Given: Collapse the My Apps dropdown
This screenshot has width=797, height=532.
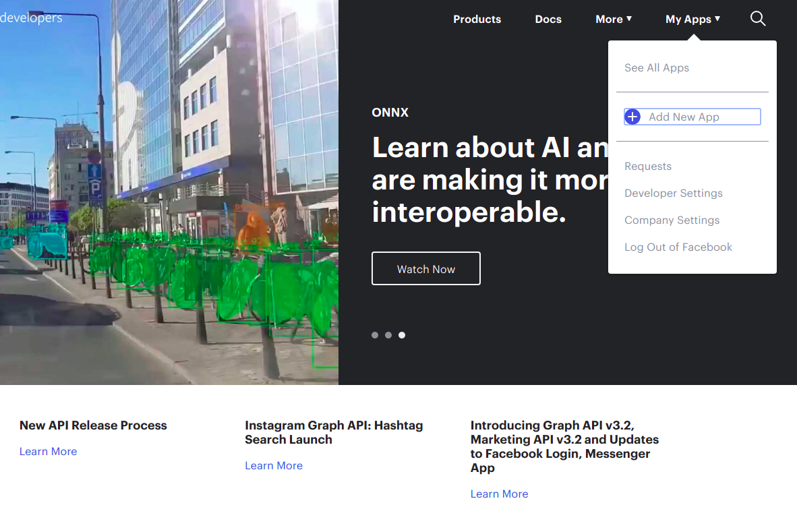Looking at the screenshot, I should pos(692,20).
